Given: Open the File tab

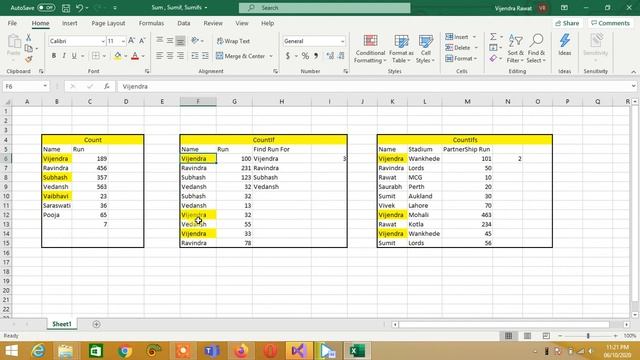Looking at the screenshot, I should click(x=12, y=23).
